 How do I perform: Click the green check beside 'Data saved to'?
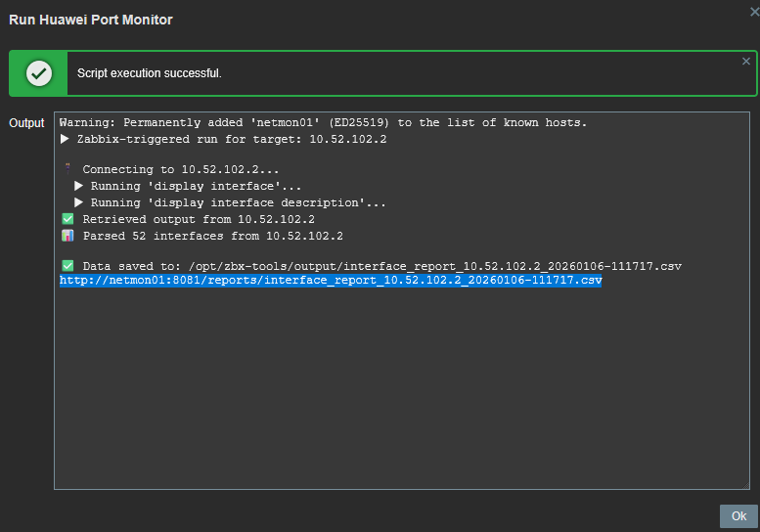[x=67, y=266]
